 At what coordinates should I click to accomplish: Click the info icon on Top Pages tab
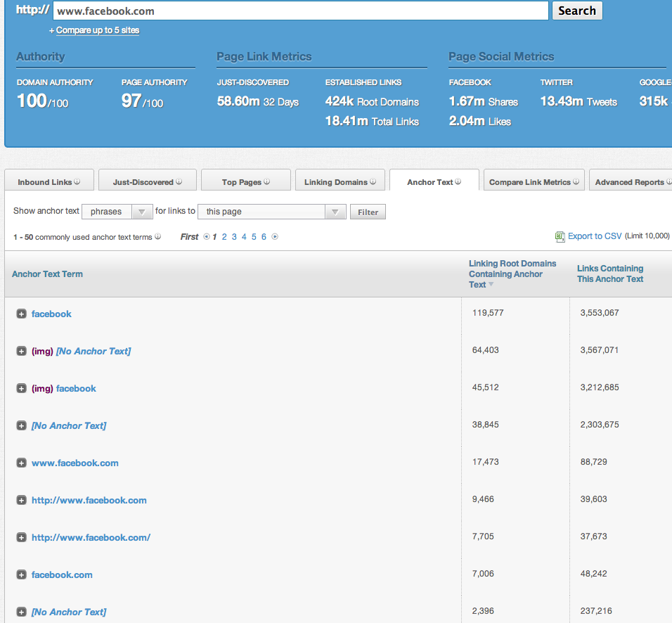coord(267,182)
